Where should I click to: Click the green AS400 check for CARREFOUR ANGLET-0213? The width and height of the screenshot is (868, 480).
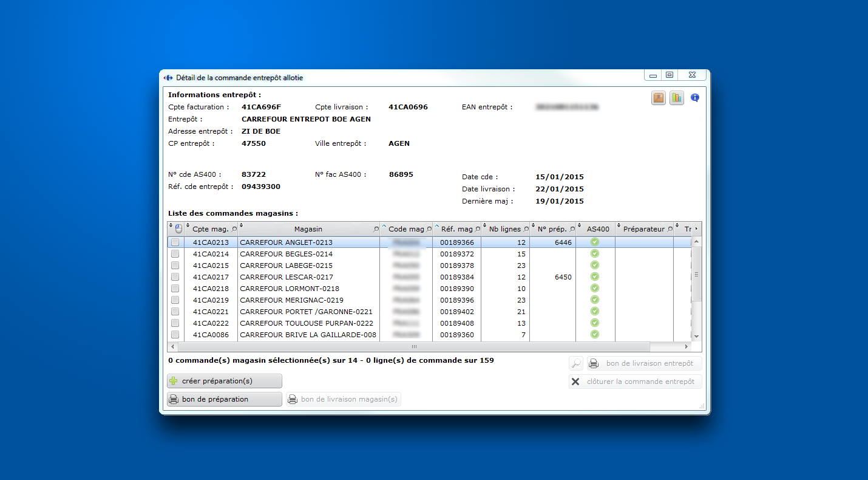(x=595, y=242)
